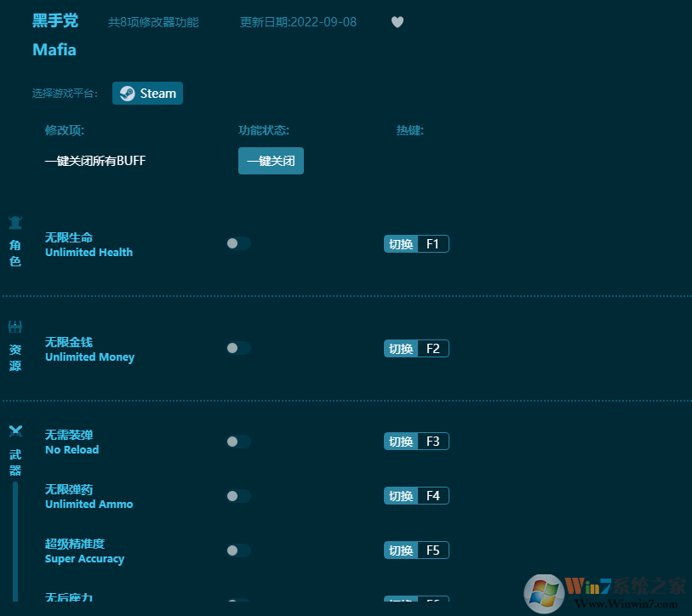Click the F5 button for Super Accuracy
The width and height of the screenshot is (692, 616).
(416, 550)
